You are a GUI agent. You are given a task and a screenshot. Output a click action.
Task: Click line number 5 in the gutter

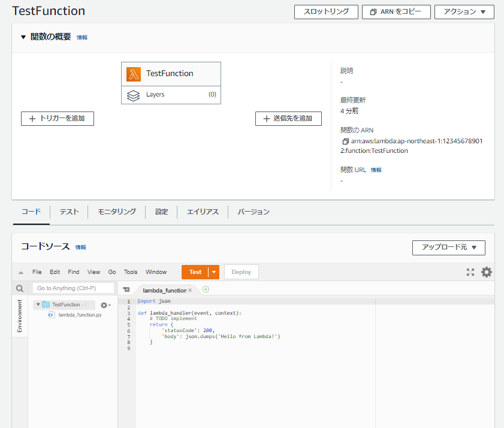click(x=129, y=325)
